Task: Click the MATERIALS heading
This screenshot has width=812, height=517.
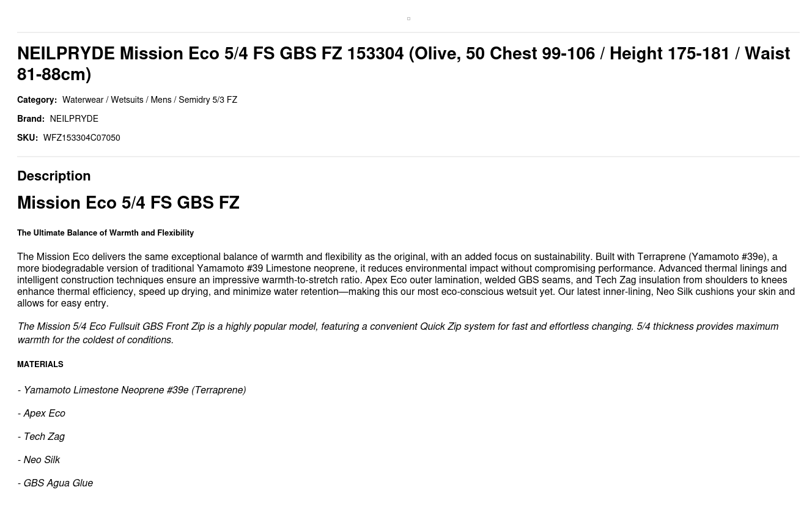Action: pyautogui.click(x=40, y=365)
